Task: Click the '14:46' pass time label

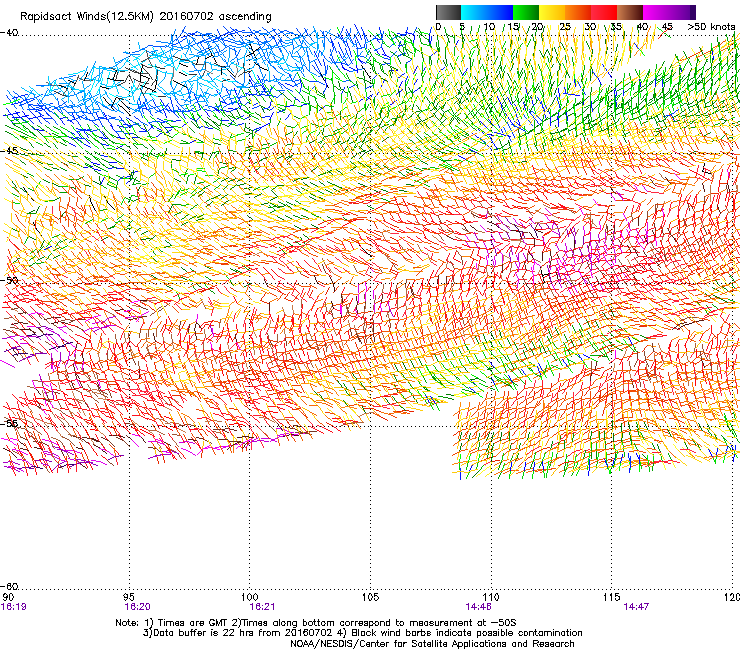Action: point(478,607)
